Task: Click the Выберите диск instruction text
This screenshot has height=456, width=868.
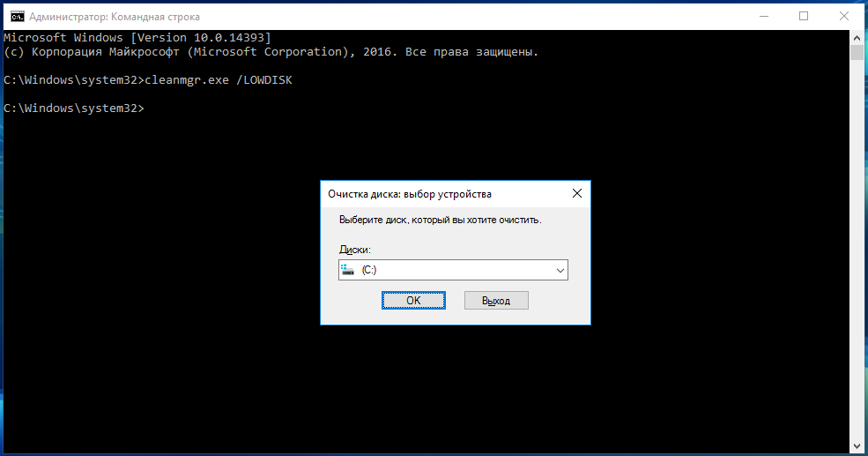Action: [440, 220]
